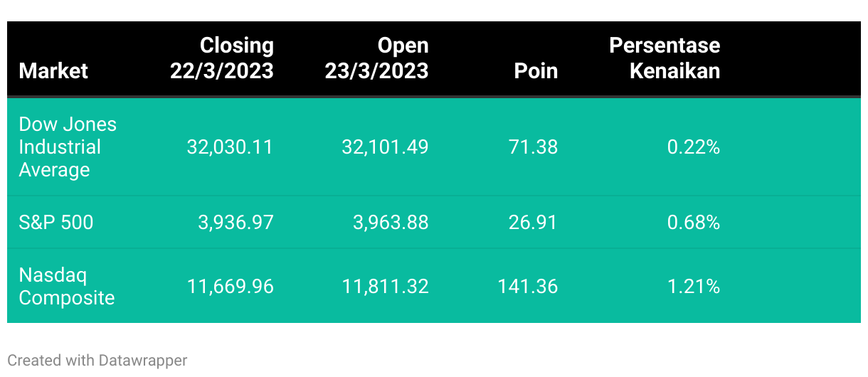868x377 pixels.
Task: Select the Dow Jones Industrial Average row label
Action: point(68,147)
